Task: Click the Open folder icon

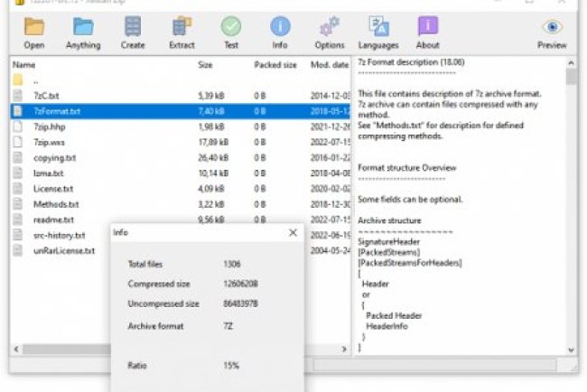Action: [34, 27]
